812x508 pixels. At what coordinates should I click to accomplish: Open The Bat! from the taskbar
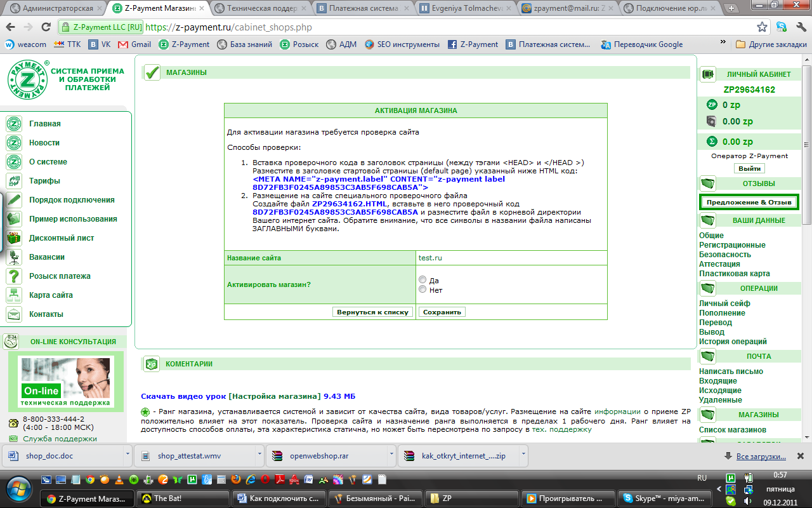pos(183,498)
